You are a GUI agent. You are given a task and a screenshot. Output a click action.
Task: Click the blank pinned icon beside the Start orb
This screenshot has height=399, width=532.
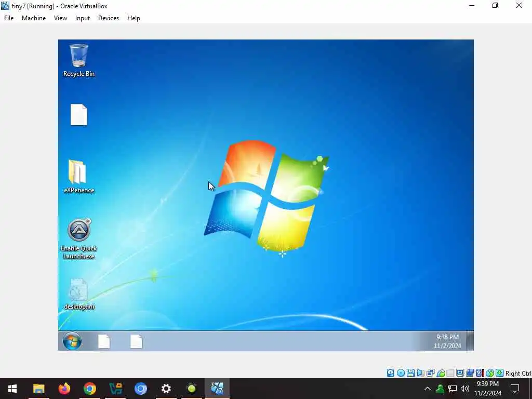pyautogui.click(x=104, y=341)
